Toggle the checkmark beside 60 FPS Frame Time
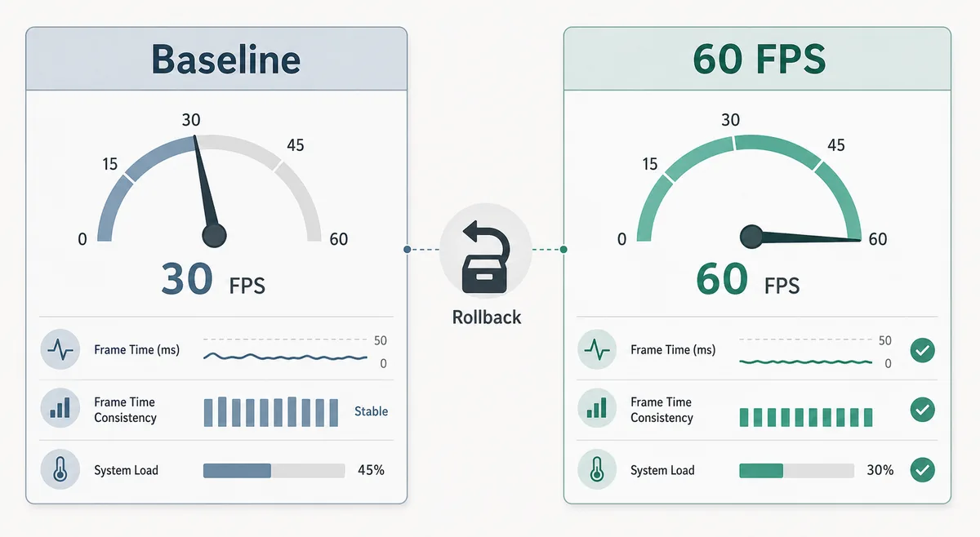Viewport: 980px width, 537px height. [x=922, y=351]
